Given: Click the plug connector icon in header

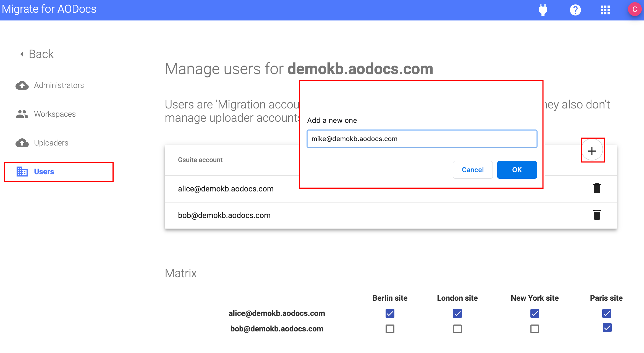Looking at the screenshot, I should point(543,10).
